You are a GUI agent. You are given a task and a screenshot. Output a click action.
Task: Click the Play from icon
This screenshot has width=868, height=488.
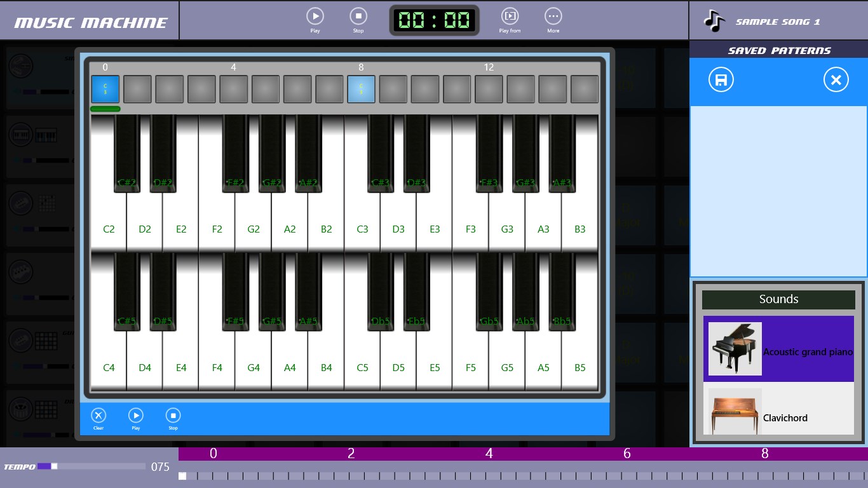point(510,17)
